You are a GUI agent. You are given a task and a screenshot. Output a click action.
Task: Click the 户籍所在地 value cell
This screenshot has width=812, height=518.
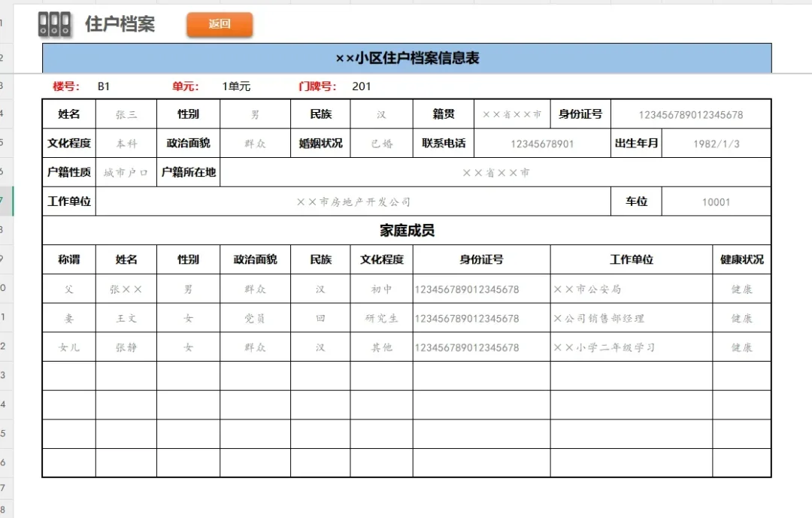495,172
